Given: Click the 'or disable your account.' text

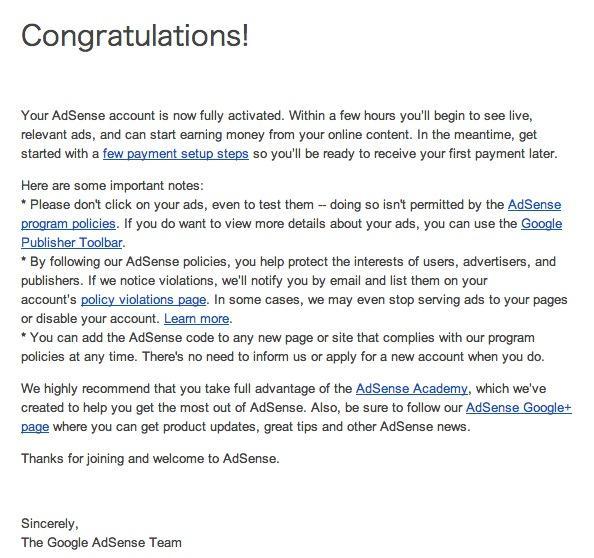Looking at the screenshot, I should 90,319.
